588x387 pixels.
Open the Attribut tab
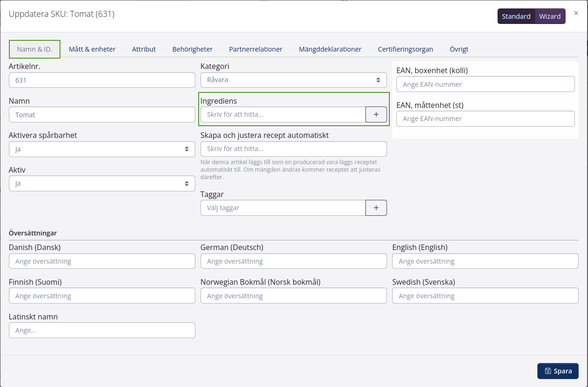[x=144, y=49]
